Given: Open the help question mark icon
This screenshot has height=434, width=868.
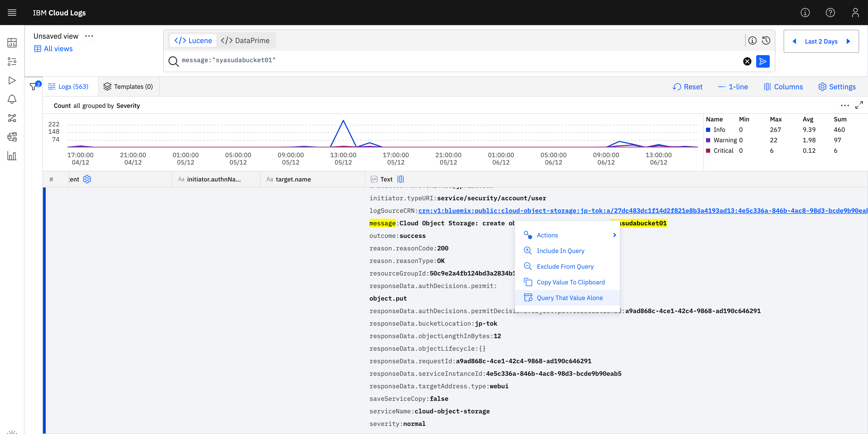Looking at the screenshot, I should click(830, 13).
